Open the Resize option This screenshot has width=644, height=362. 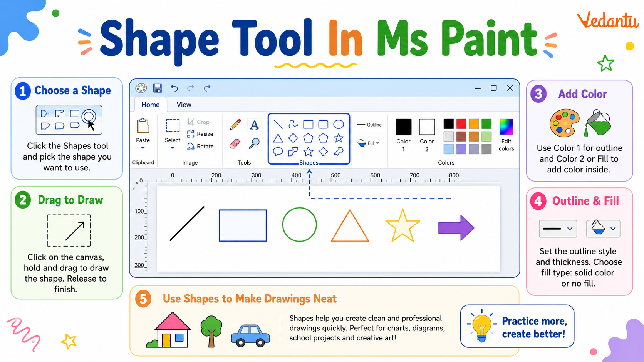point(200,134)
